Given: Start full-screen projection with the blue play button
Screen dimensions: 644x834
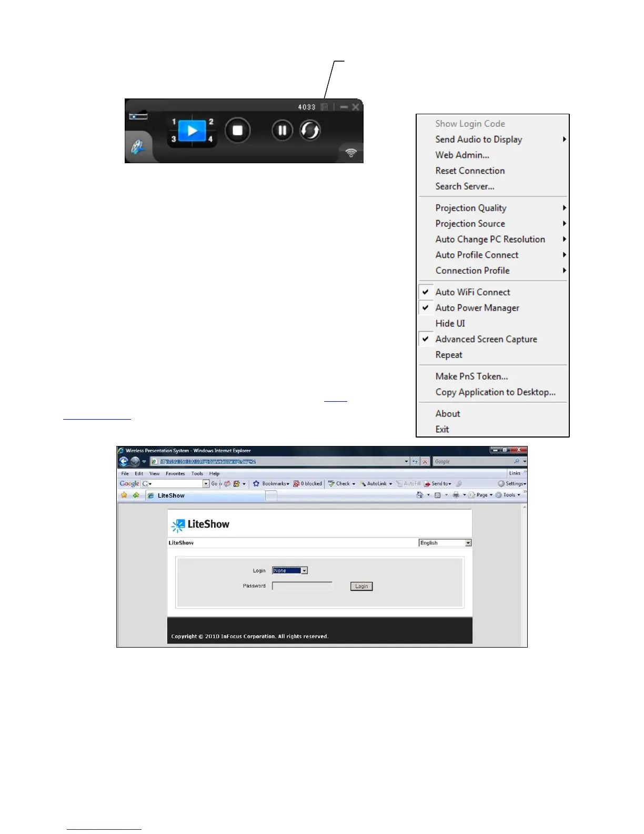Looking at the screenshot, I should tap(192, 131).
